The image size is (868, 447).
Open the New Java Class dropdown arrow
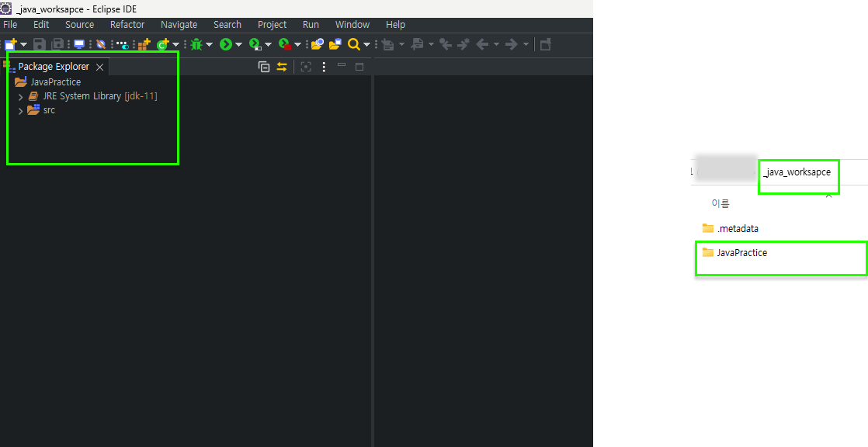(175, 45)
